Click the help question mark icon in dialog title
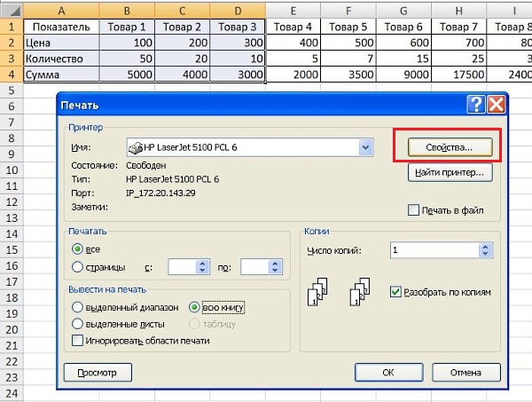 [x=477, y=105]
